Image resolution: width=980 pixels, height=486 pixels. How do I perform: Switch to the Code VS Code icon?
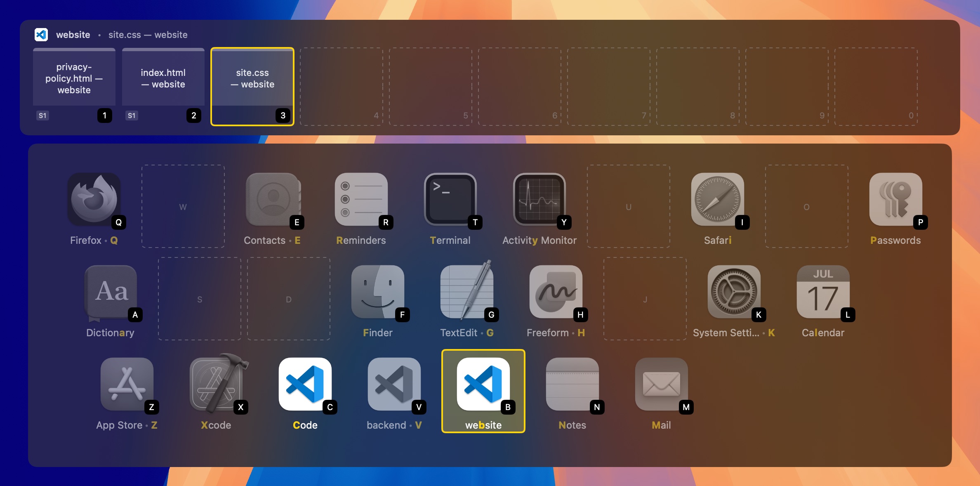(x=305, y=384)
